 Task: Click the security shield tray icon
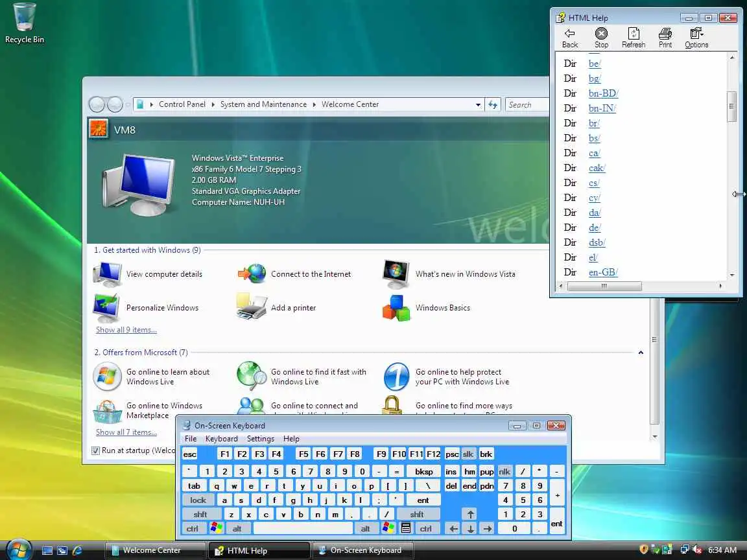[x=644, y=550]
